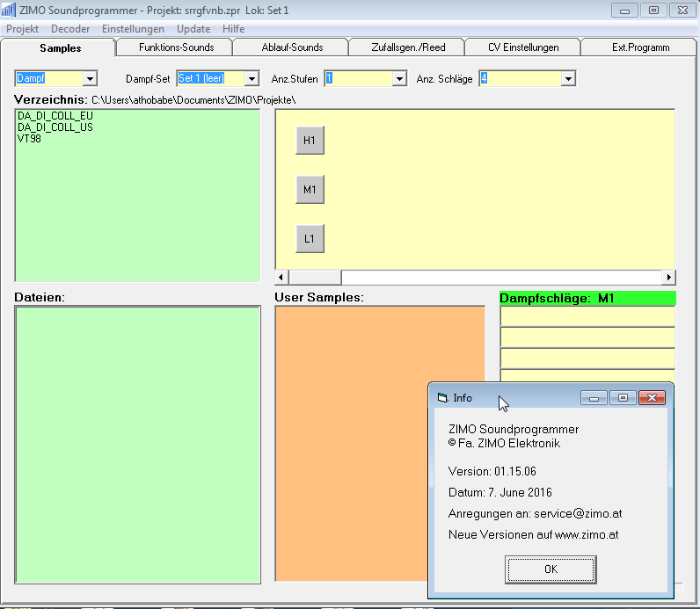Expand the Dampf-Set dropdown arrow

[252, 79]
